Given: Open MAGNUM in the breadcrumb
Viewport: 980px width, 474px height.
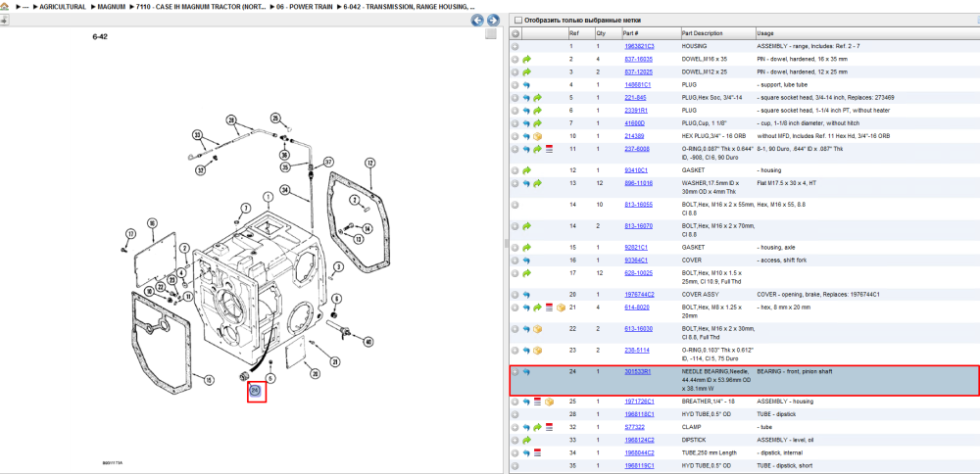Looking at the screenshot, I should 112,6.
